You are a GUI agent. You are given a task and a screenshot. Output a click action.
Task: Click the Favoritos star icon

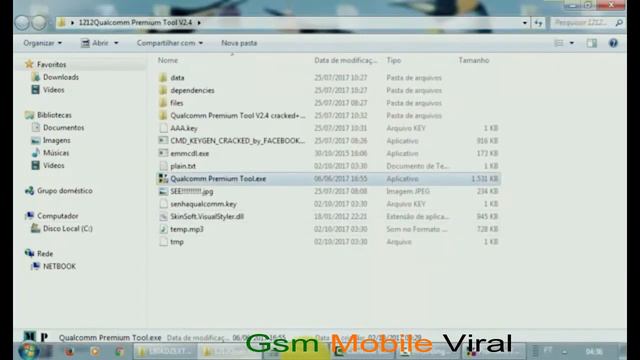click(x=29, y=64)
